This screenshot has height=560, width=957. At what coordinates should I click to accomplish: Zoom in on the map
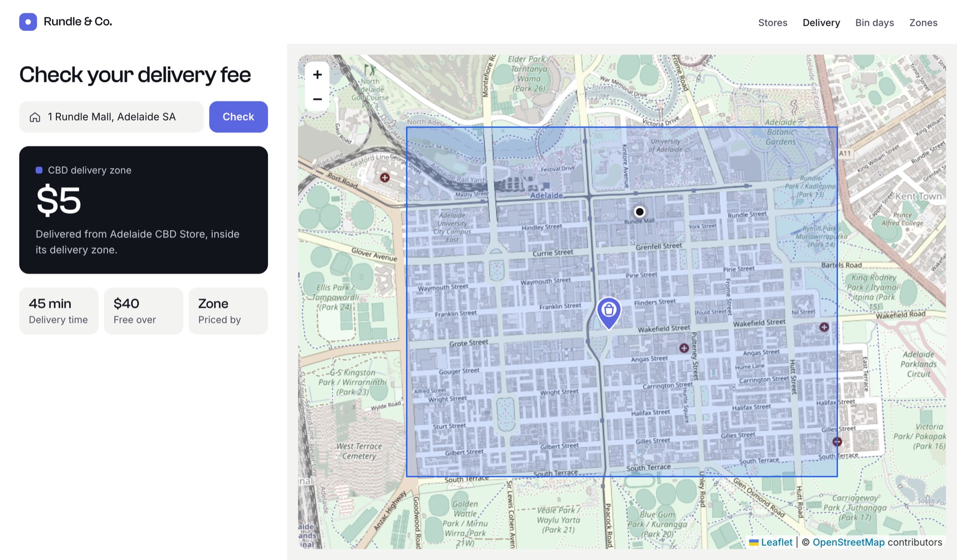point(317,75)
